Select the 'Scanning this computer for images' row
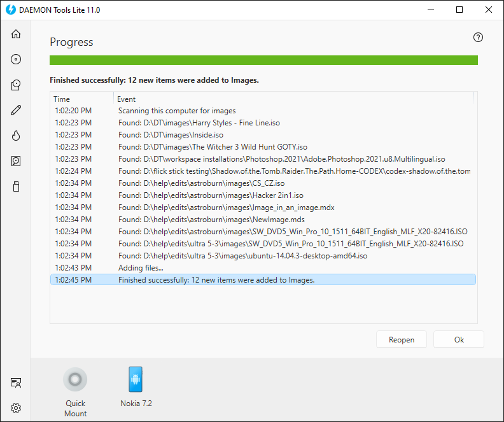The width and height of the screenshot is (504, 422). coord(263,111)
